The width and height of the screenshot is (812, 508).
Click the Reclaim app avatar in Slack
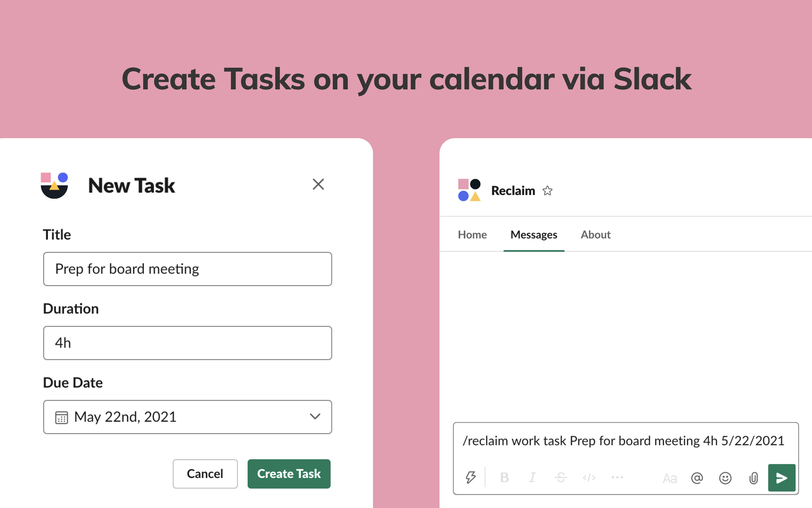469,190
